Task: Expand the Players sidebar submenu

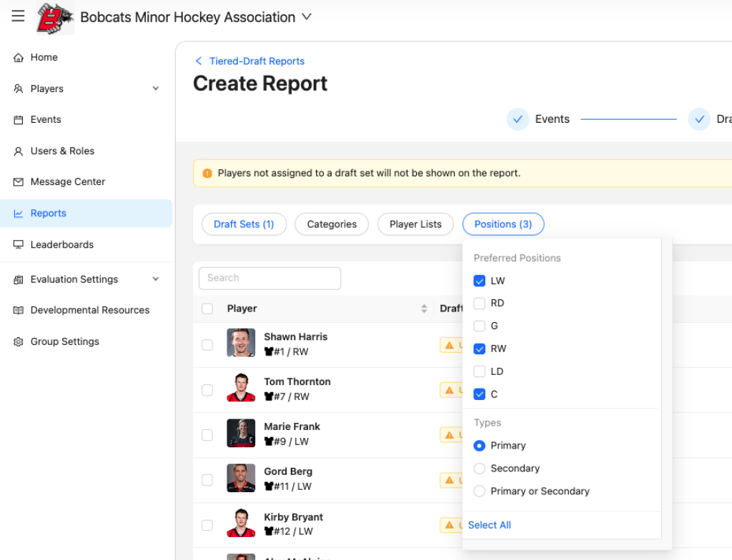Action: pos(155,89)
